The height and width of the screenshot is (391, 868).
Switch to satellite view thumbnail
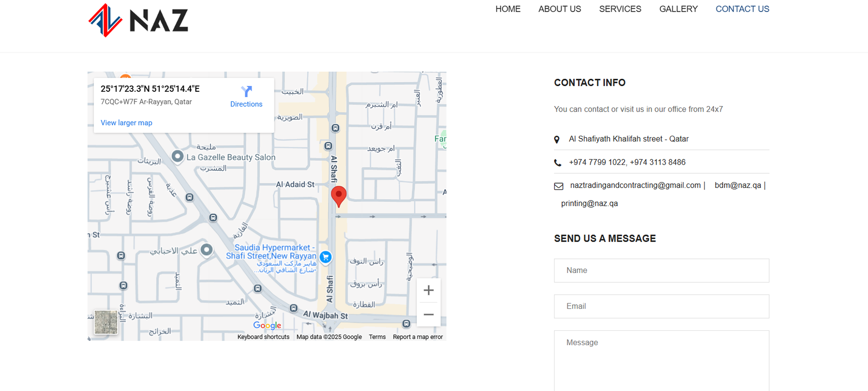[106, 322]
